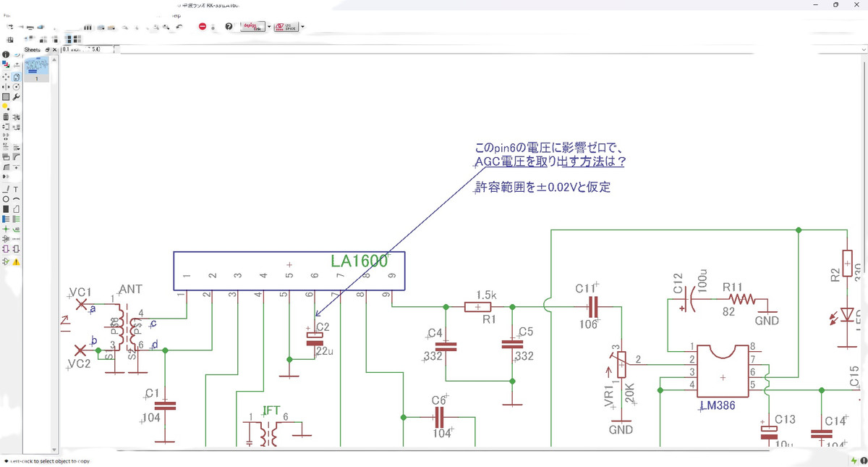The height and width of the screenshot is (467, 868).
Task: Click the green plus junction tool
Action: [6, 229]
